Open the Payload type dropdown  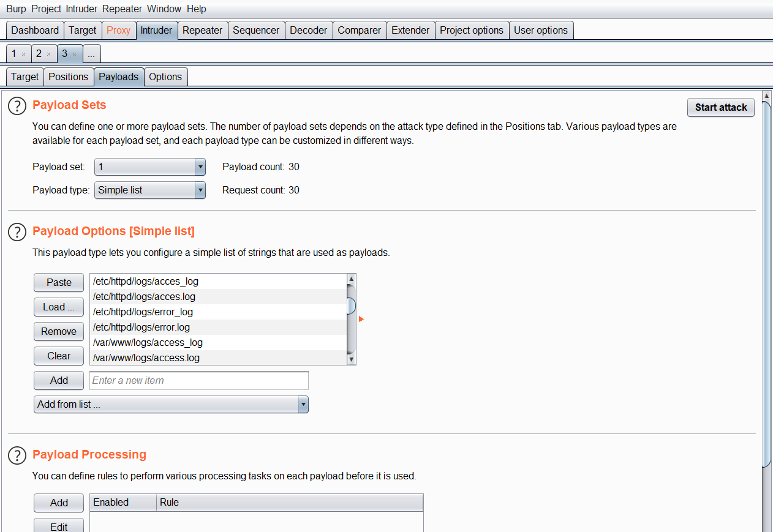coord(150,190)
